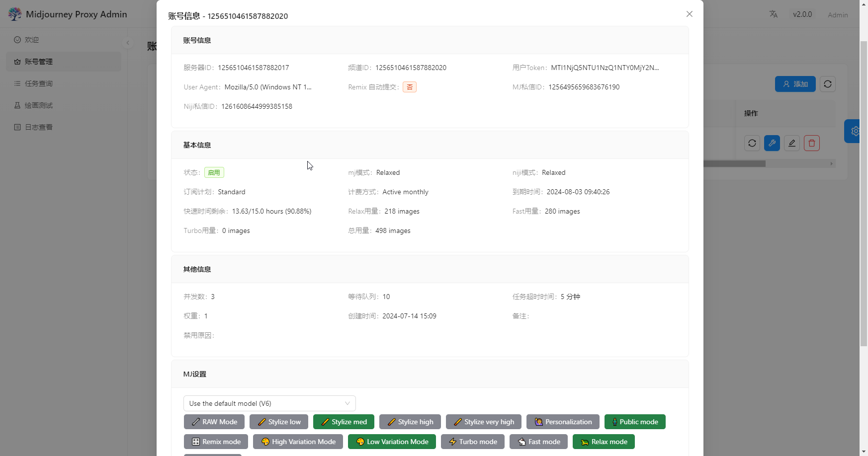
Task: Toggle Relax mode
Action: (x=604, y=442)
